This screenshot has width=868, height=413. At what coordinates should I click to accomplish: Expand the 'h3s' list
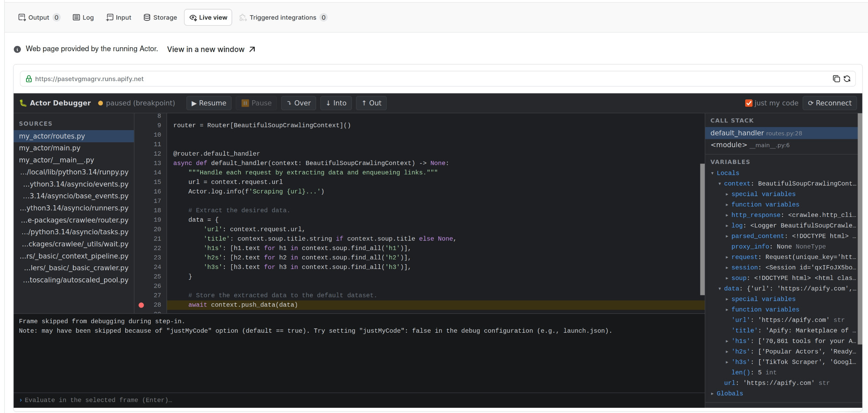pos(727,362)
